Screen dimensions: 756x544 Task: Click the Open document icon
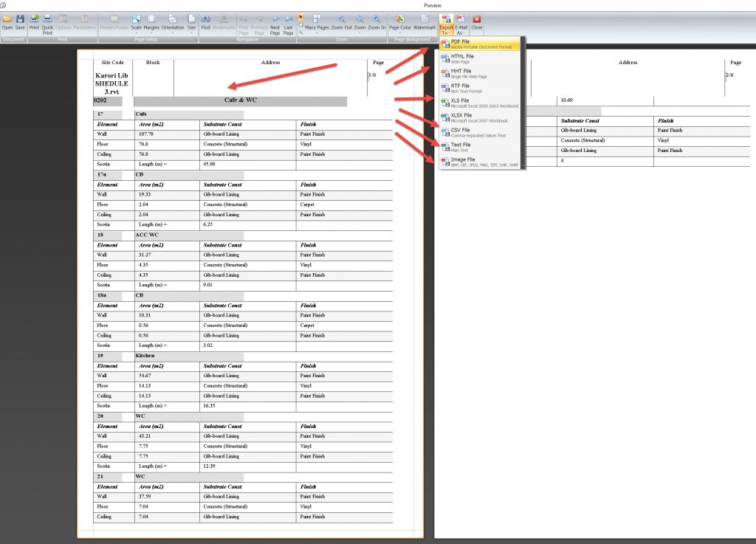pyautogui.click(x=7, y=22)
